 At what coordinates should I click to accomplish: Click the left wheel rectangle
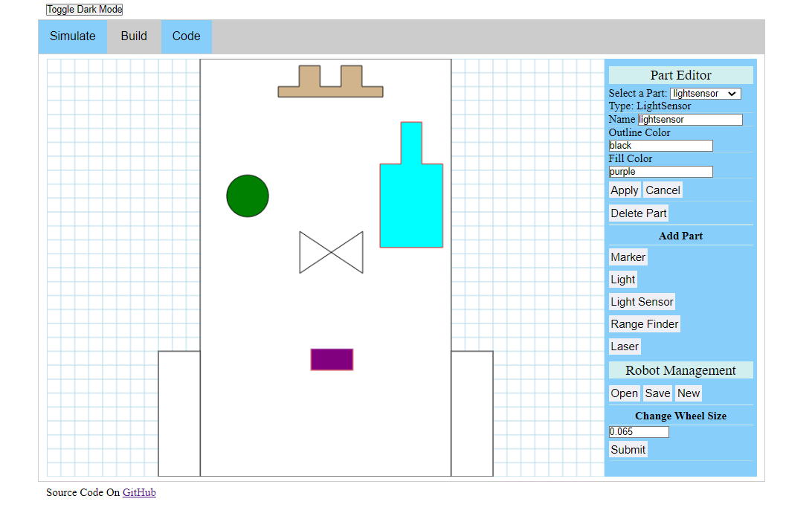179,413
